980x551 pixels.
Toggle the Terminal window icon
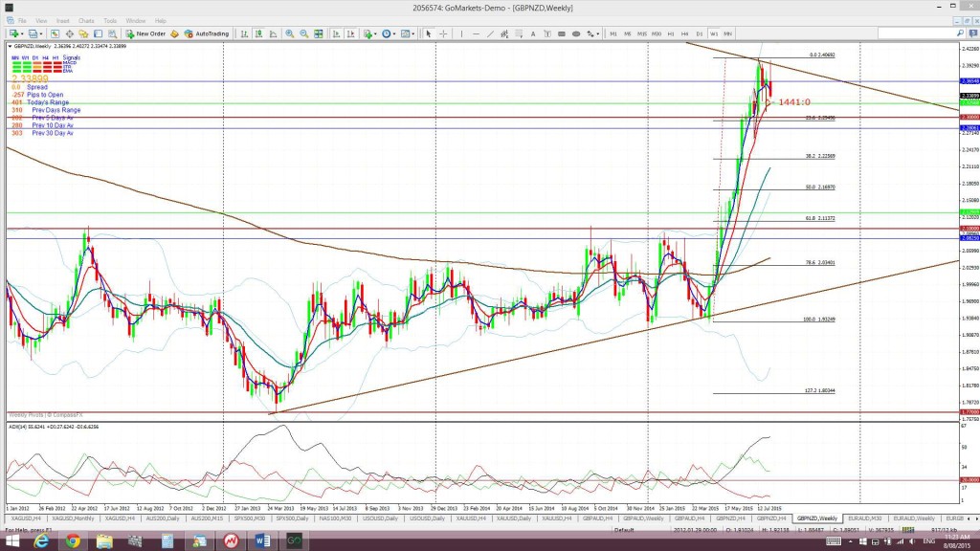(99, 33)
